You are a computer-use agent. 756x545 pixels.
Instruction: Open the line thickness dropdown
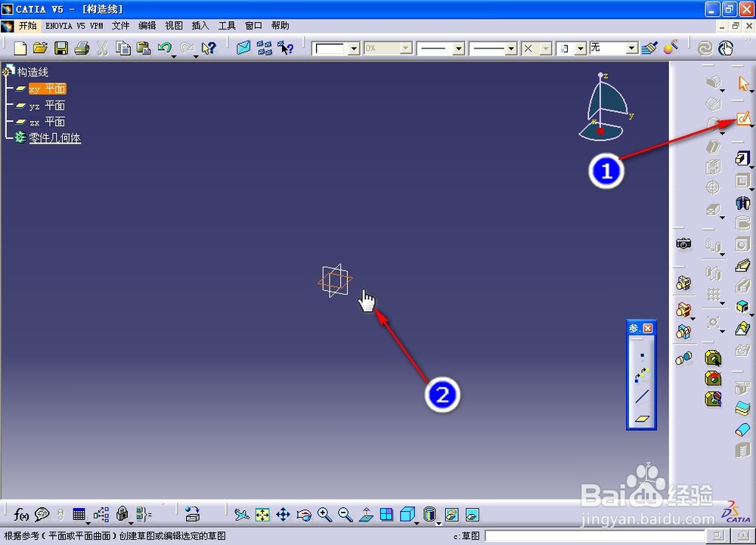pos(459,48)
